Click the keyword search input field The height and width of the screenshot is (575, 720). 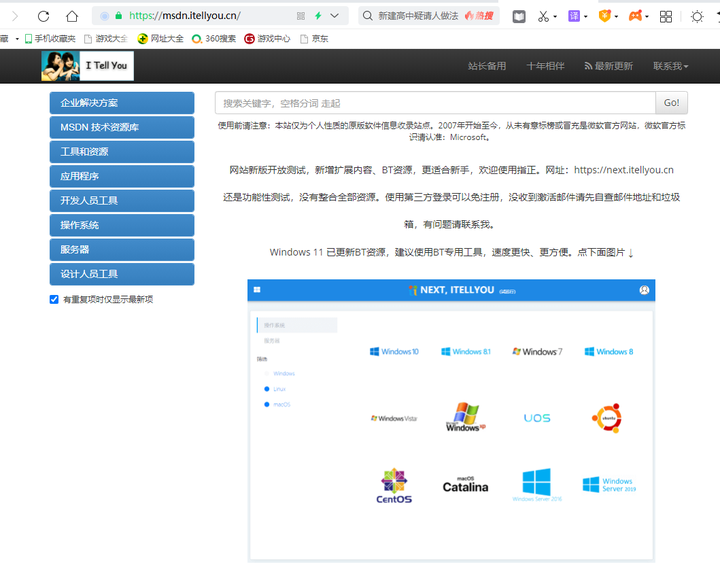coord(435,103)
